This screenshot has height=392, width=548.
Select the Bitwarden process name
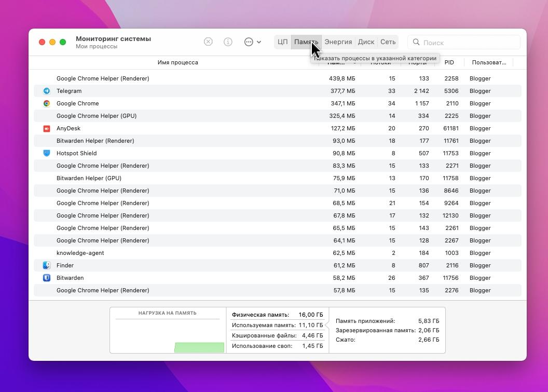click(x=70, y=278)
